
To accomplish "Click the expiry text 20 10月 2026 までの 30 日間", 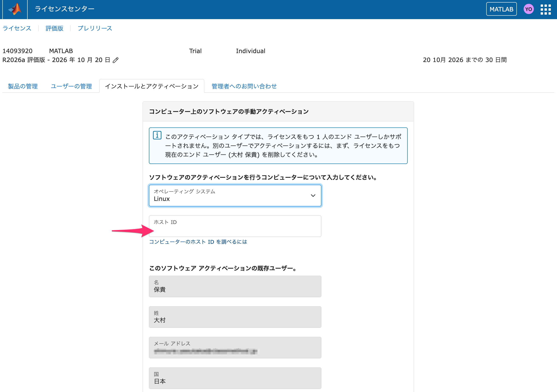I will click(x=465, y=60).
